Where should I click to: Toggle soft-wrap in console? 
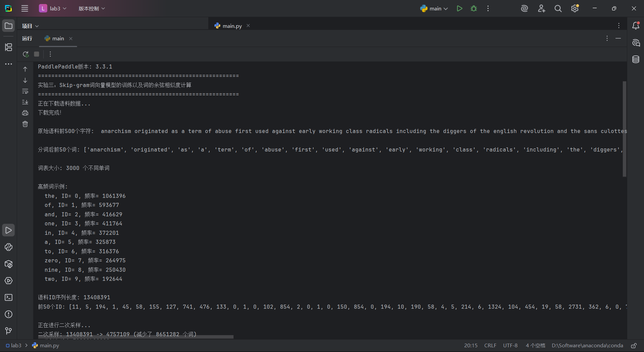[x=25, y=91]
